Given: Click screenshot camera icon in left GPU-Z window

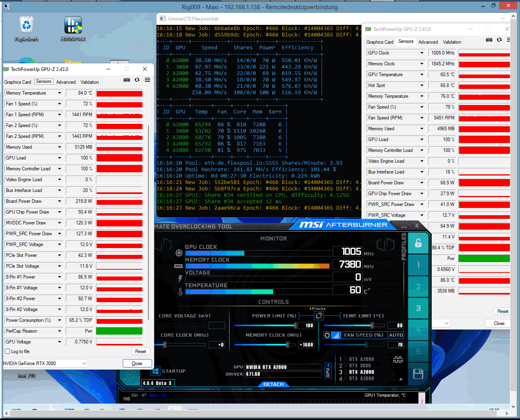Looking at the screenshot, I should 127,80.
